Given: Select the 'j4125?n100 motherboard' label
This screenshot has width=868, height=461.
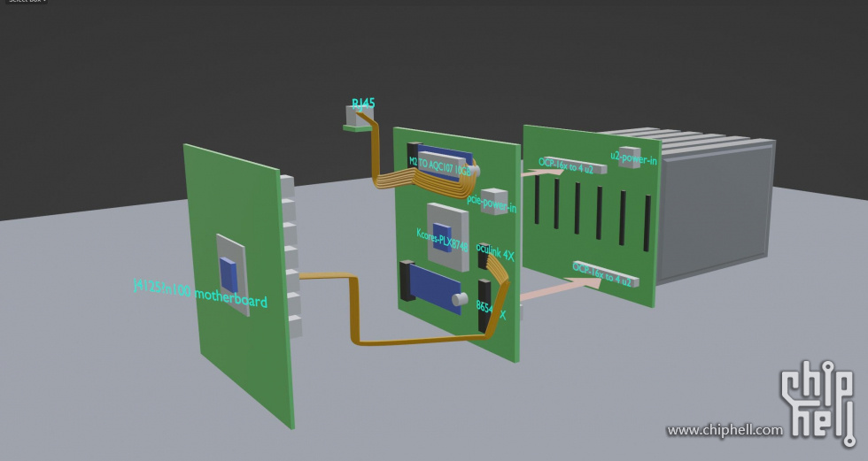Looking at the screenshot, I should (200, 293).
